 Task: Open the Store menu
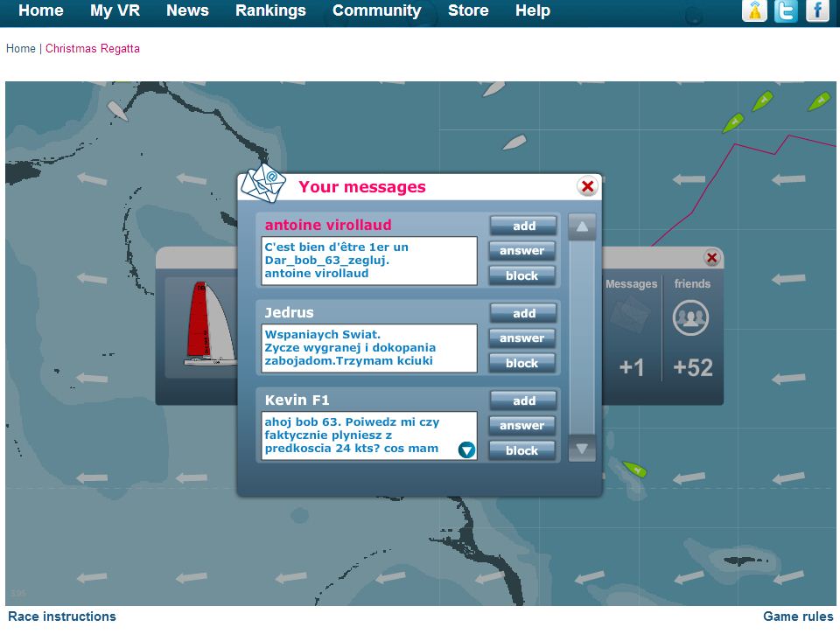[468, 10]
